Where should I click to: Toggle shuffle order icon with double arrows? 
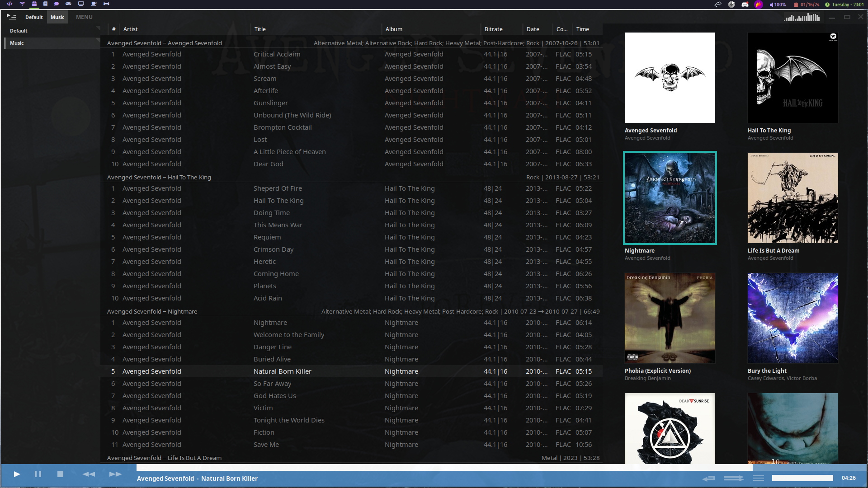click(733, 478)
